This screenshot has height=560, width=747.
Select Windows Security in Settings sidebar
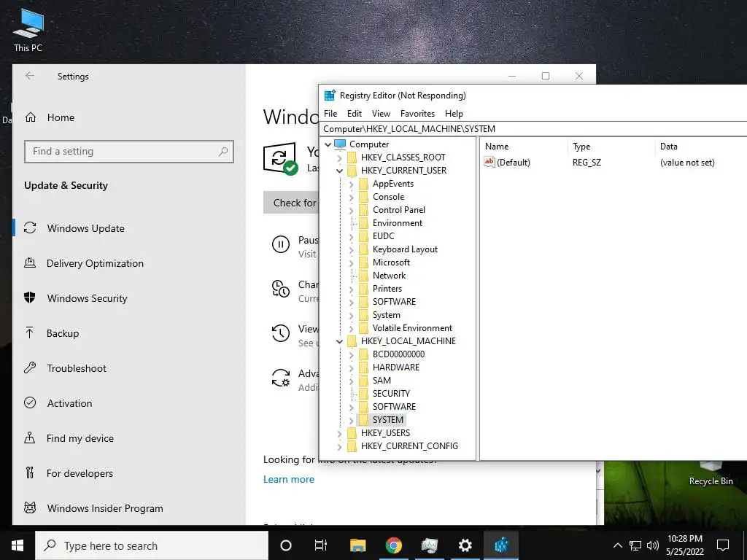click(88, 298)
